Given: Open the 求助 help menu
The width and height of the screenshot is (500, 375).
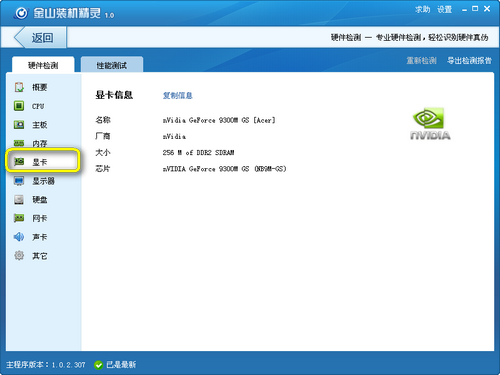Looking at the screenshot, I should [423, 9].
